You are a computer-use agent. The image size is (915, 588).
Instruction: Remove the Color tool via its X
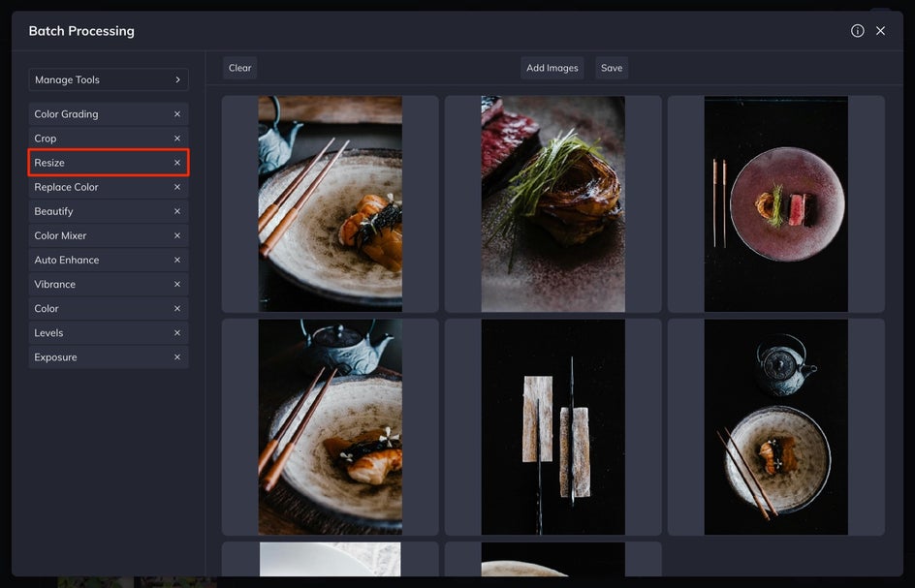177,309
